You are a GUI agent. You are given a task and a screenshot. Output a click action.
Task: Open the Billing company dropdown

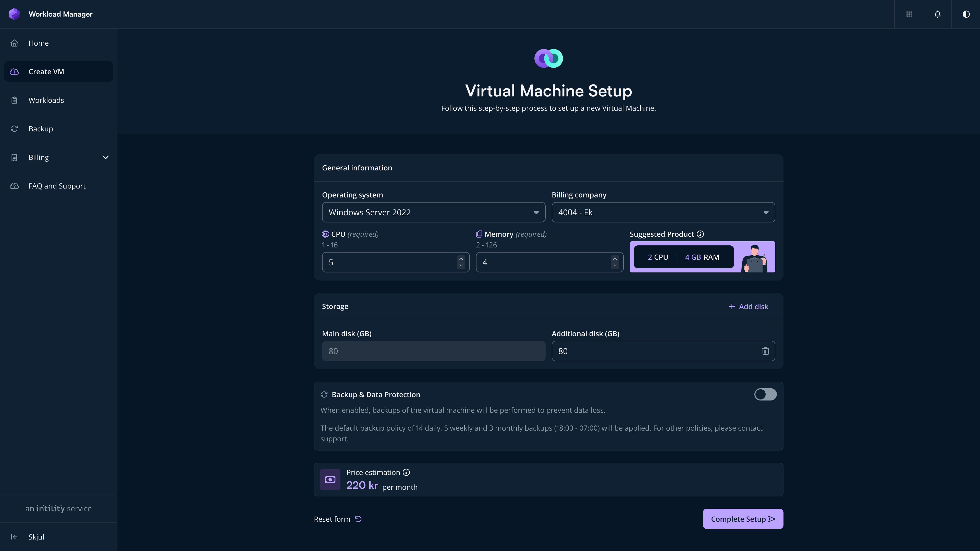(x=663, y=212)
